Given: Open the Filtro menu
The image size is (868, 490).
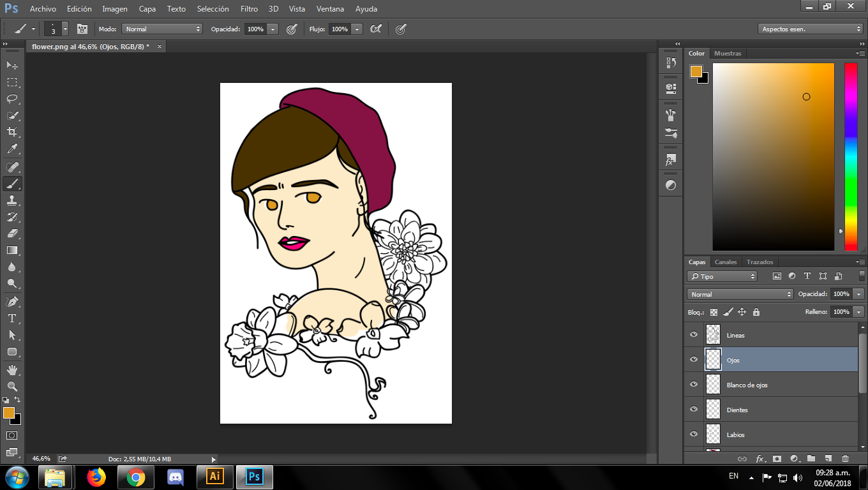Looking at the screenshot, I should [249, 9].
